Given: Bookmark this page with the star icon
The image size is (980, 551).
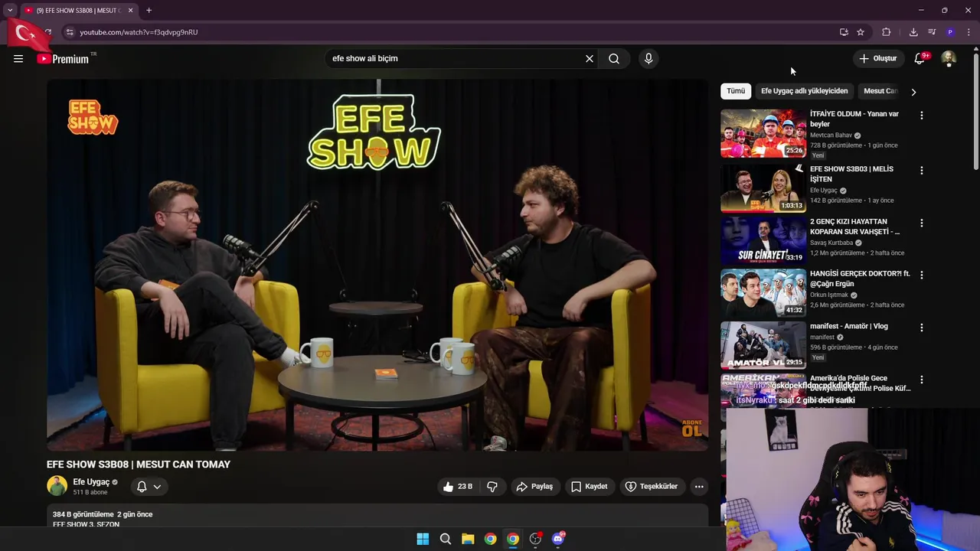Looking at the screenshot, I should tap(861, 32).
